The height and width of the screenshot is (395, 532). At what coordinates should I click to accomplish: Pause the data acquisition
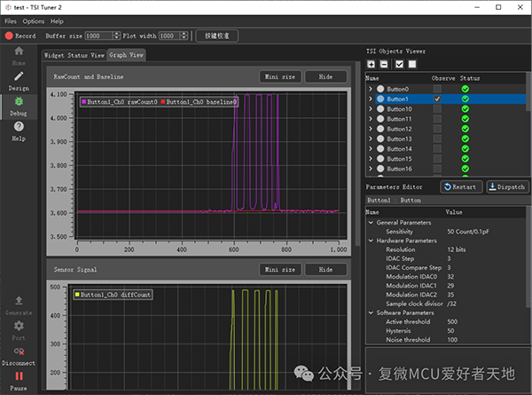click(x=19, y=376)
